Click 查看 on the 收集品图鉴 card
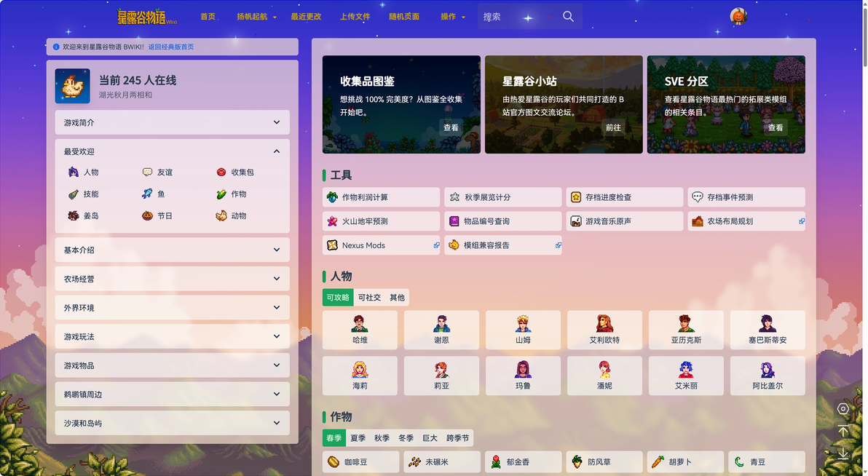 click(451, 127)
